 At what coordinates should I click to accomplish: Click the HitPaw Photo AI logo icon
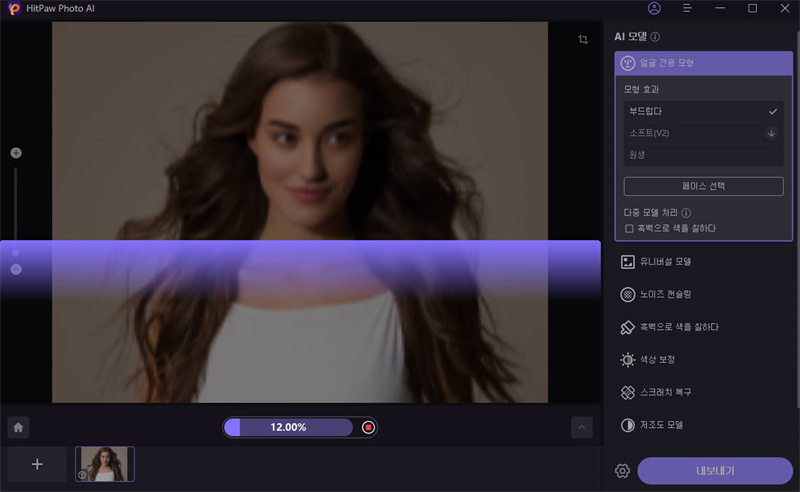tap(14, 8)
